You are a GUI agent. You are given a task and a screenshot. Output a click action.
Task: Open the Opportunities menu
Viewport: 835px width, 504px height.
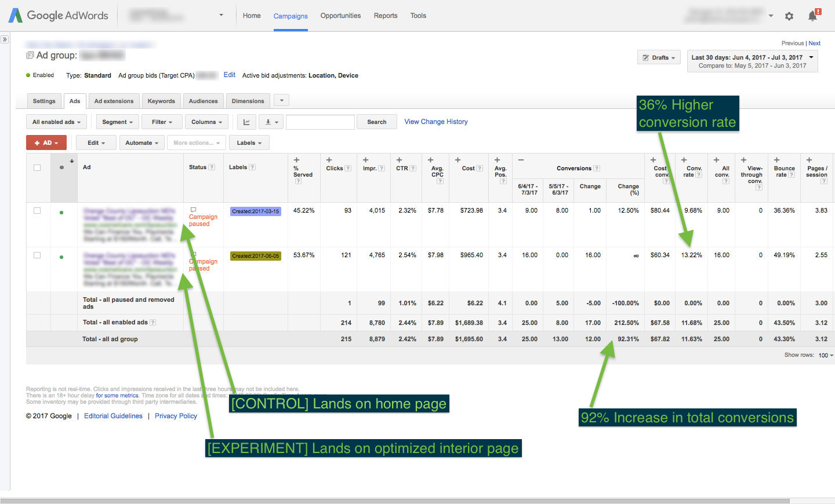tap(340, 16)
